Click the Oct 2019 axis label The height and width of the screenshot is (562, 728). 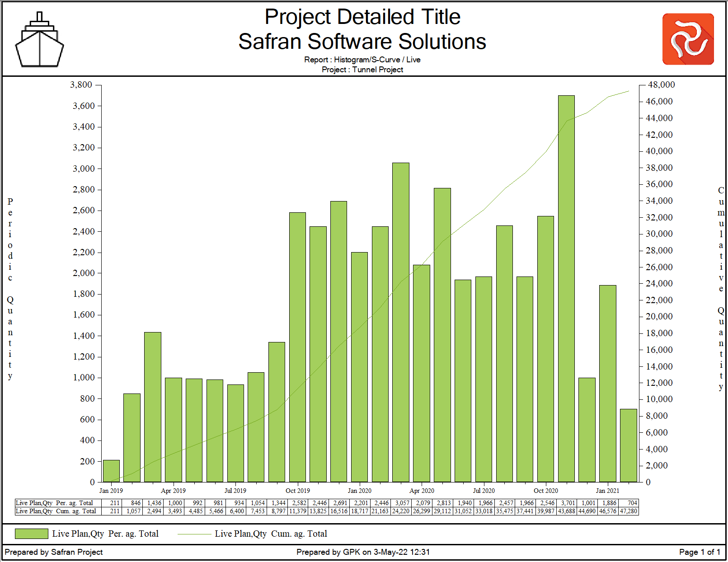click(x=298, y=491)
